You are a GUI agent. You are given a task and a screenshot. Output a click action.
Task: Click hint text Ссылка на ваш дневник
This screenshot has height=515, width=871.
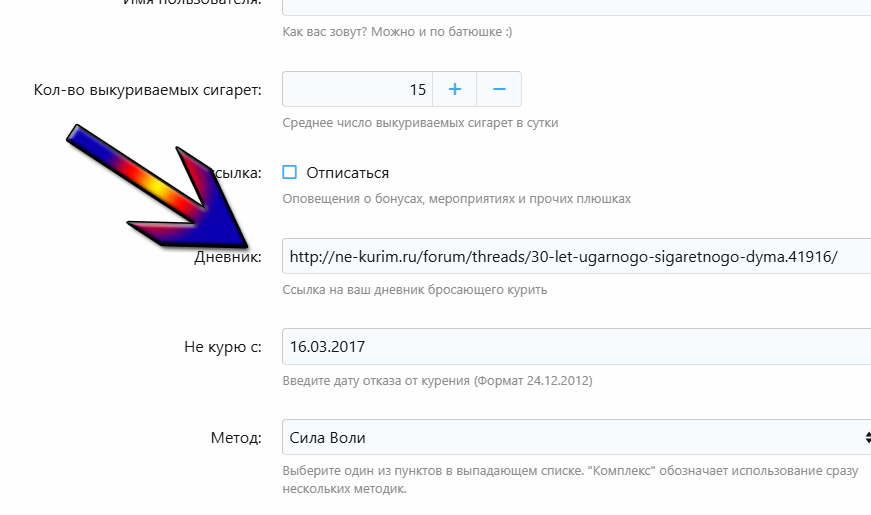tap(414, 290)
